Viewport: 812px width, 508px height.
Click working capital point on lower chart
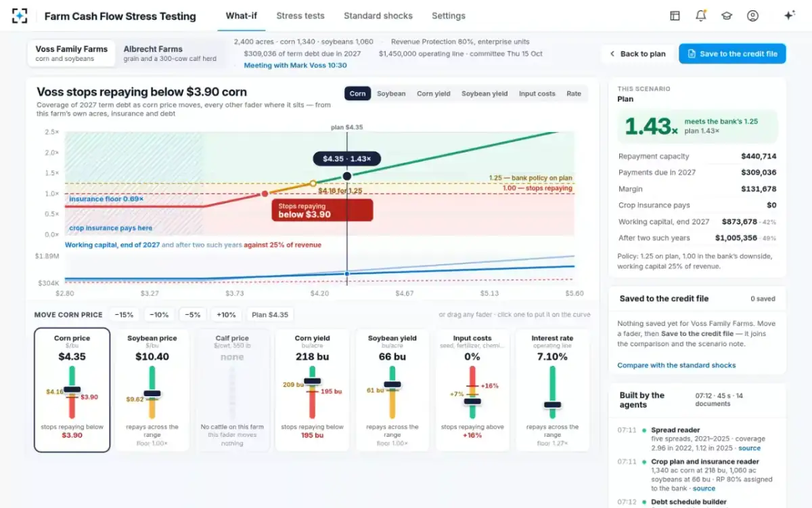(x=347, y=274)
